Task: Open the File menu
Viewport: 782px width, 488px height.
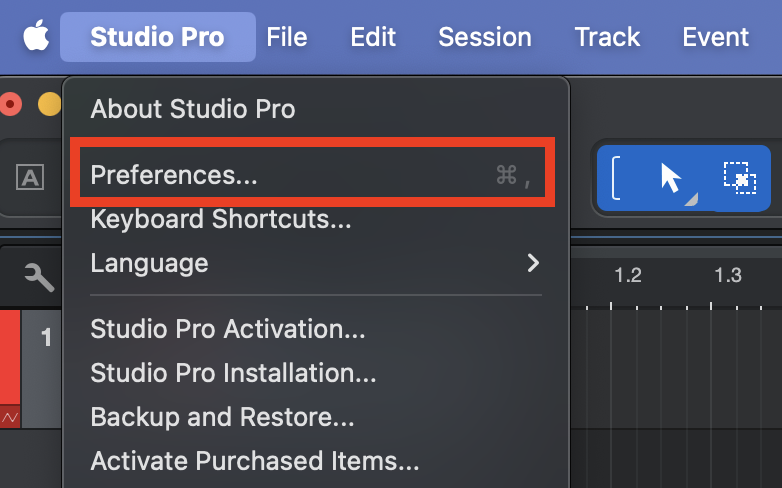Action: point(287,37)
